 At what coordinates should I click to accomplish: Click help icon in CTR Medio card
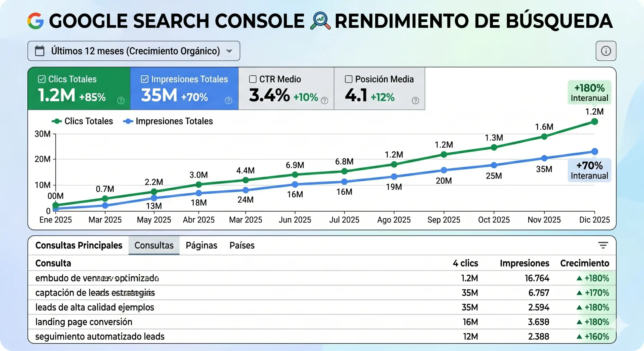point(325,101)
